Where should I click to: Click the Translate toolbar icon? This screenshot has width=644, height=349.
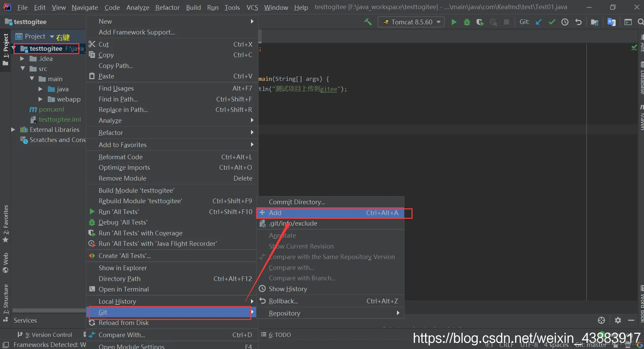[x=612, y=22]
